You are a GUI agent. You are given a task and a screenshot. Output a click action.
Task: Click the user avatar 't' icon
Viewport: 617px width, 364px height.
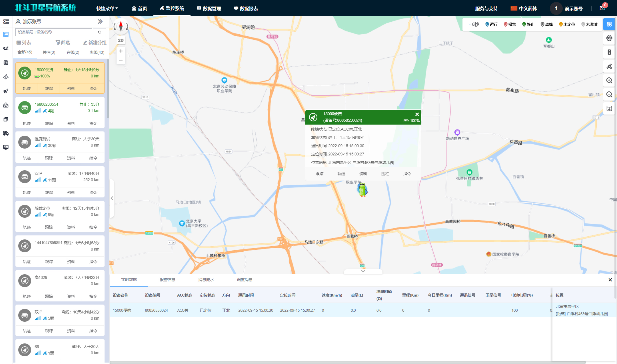coord(556,8)
